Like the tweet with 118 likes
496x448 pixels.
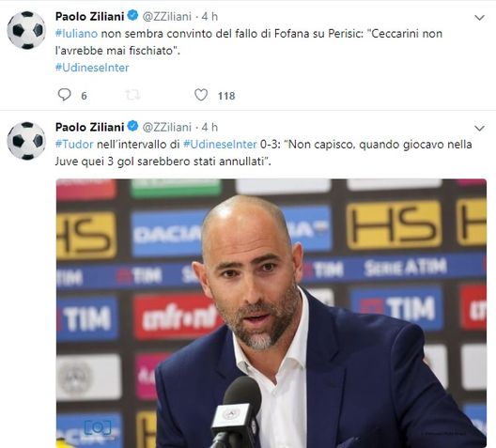pos(201,95)
